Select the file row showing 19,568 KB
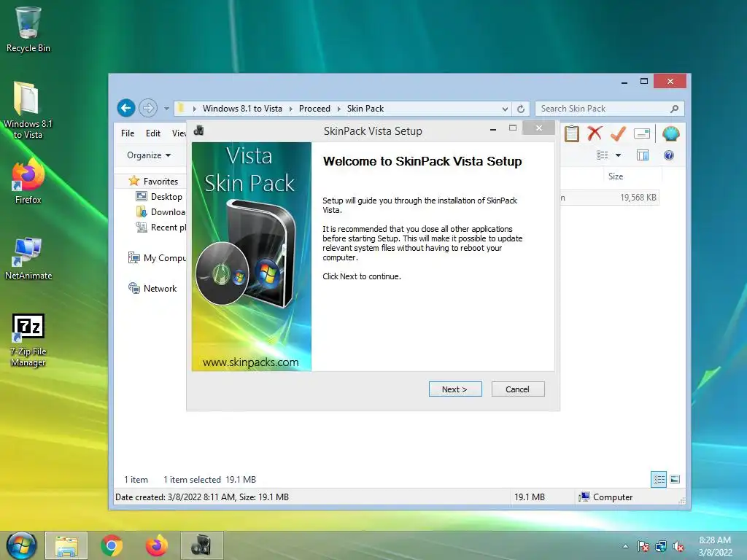The width and height of the screenshot is (747, 560). click(x=610, y=197)
